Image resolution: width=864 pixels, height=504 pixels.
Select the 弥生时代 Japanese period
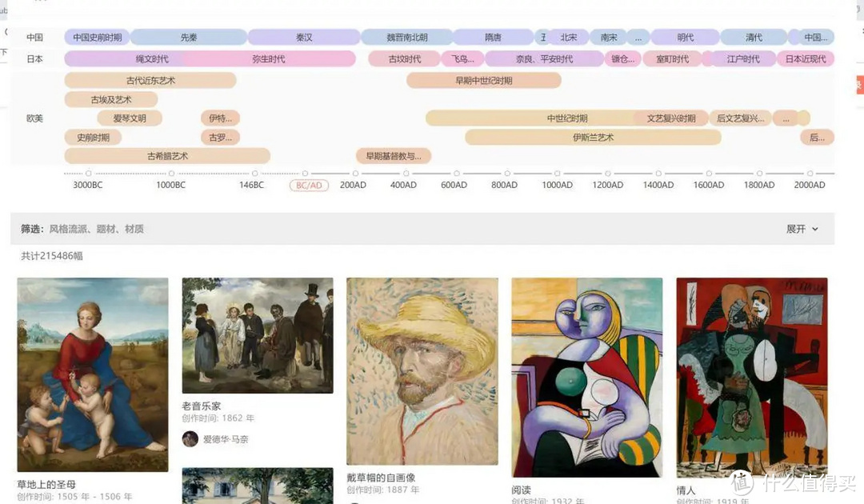tap(268, 59)
